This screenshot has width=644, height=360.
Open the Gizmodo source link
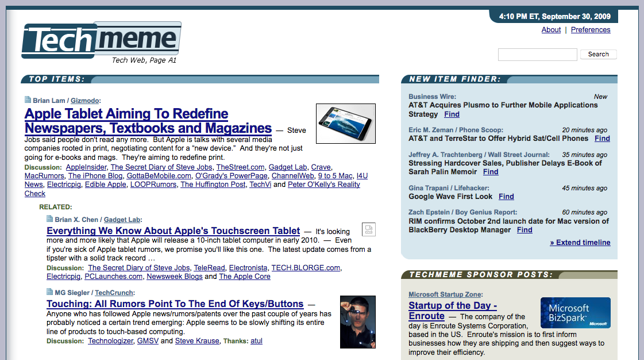[x=84, y=100]
